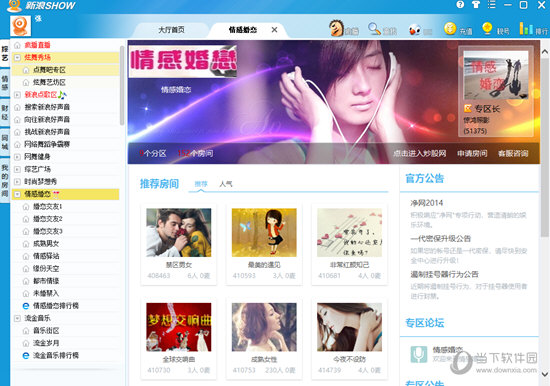
Task: Click the orange webcam user avatar
Action: pos(20,26)
